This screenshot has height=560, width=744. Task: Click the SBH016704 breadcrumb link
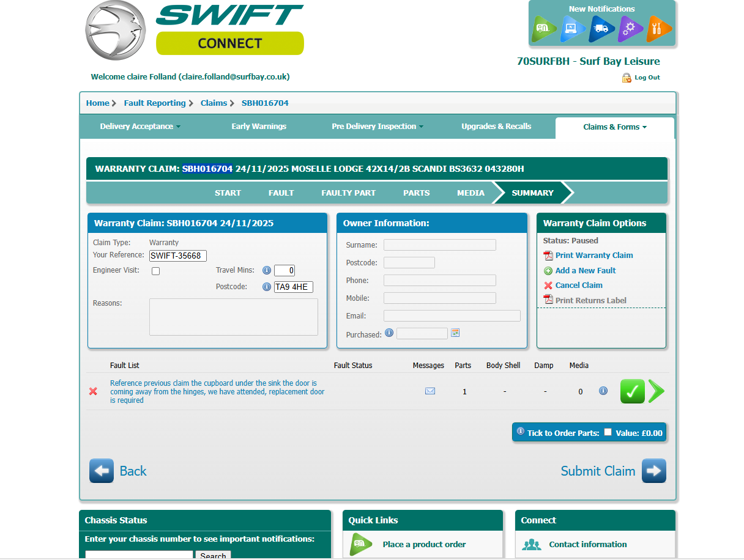point(265,103)
